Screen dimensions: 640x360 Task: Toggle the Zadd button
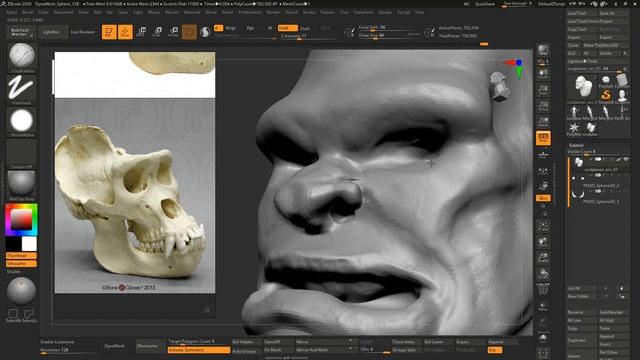click(x=287, y=28)
